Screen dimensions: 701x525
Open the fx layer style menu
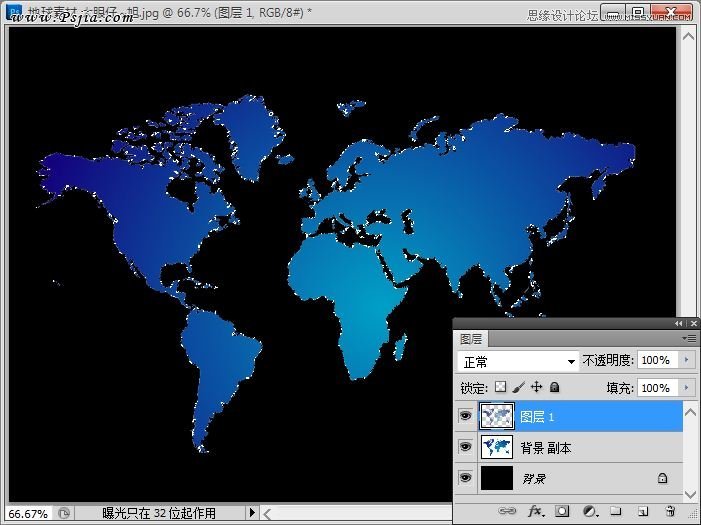(536, 511)
